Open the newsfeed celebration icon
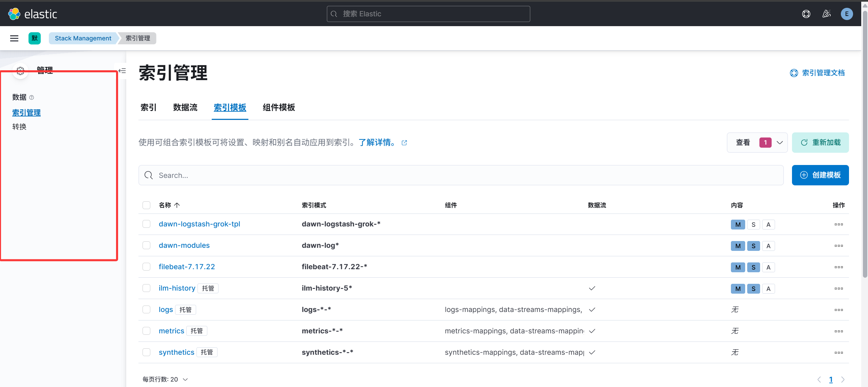 coord(827,14)
